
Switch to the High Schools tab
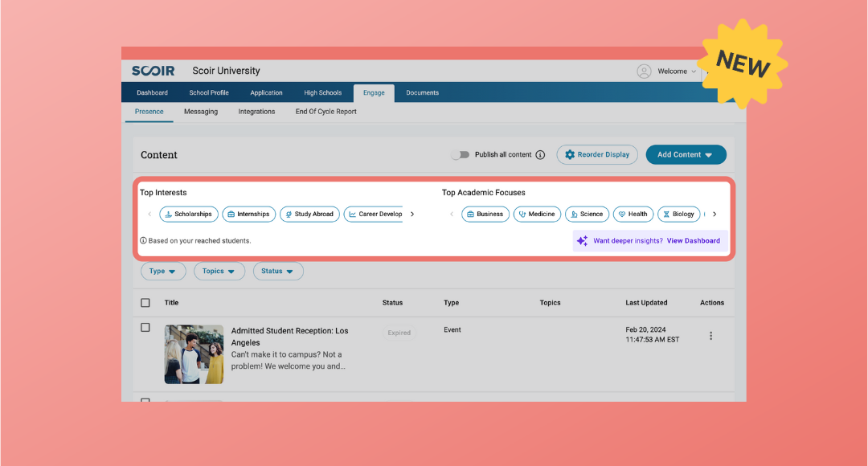(x=322, y=93)
